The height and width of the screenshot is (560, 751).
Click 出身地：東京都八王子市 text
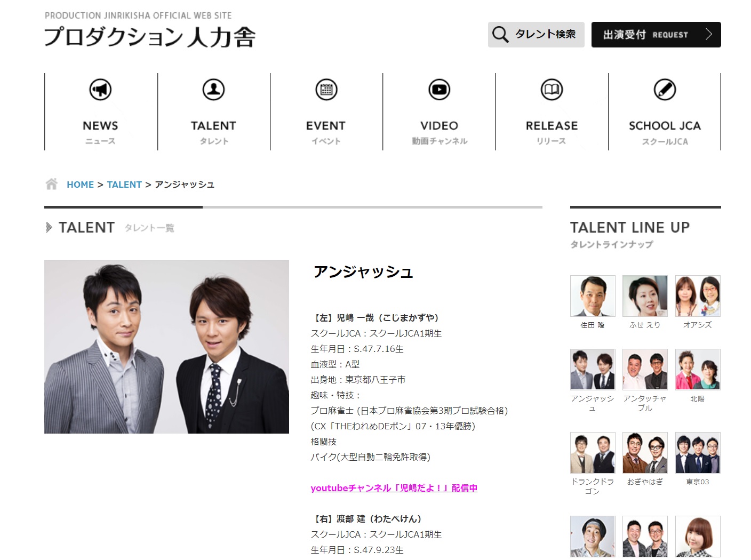[358, 380]
